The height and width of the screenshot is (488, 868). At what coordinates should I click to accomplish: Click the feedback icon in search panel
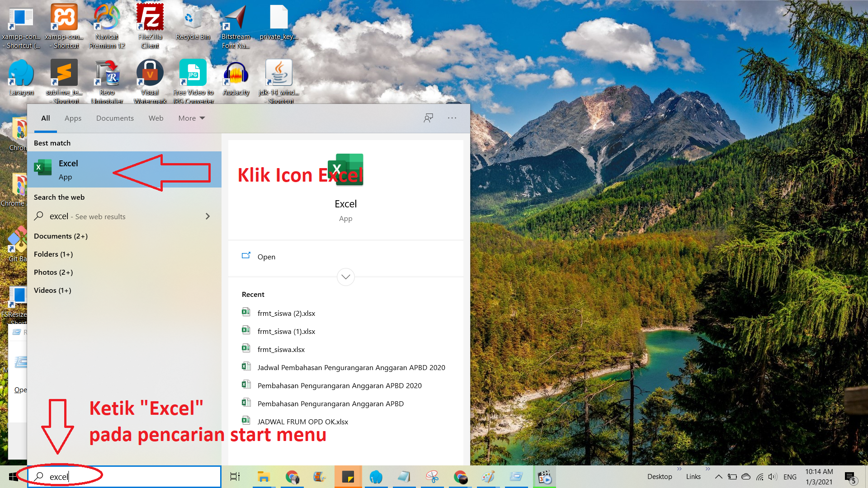click(x=428, y=118)
